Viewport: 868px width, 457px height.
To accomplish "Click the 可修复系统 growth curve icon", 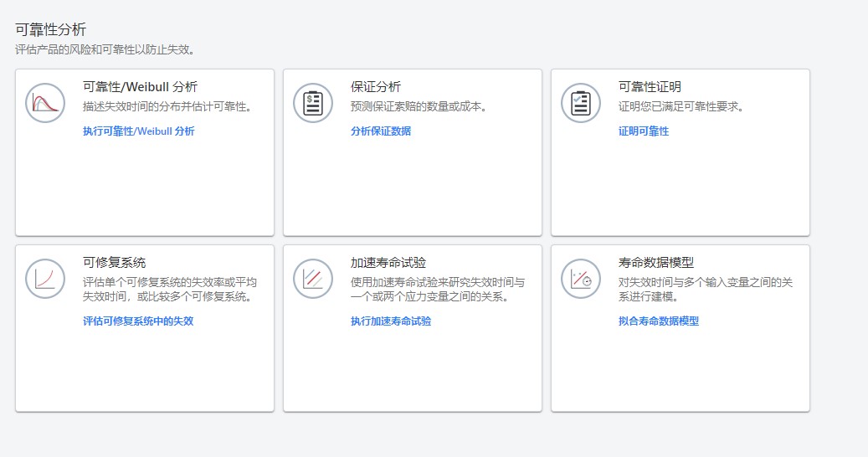I will [x=45, y=279].
